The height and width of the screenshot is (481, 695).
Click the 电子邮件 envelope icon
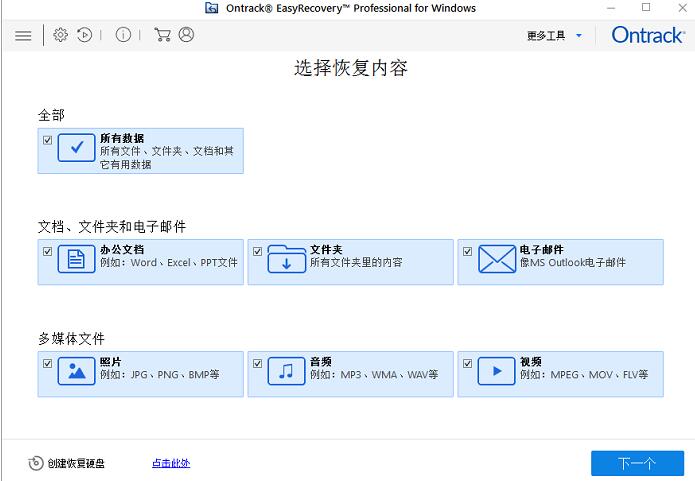[497, 259]
